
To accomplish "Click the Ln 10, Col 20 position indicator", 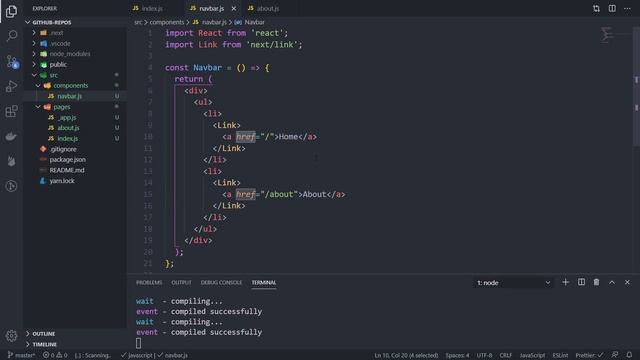I will (406, 355).
